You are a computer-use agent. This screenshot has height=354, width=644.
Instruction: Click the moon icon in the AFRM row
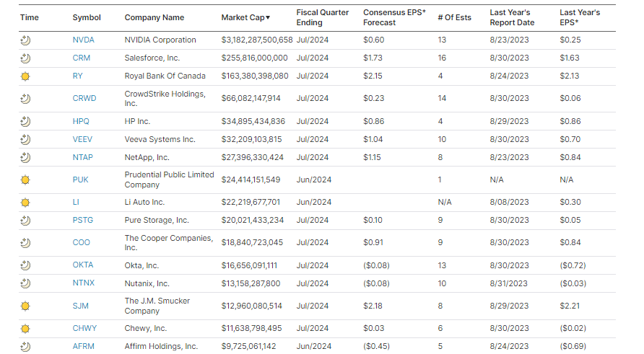click(x=25, y=347)
